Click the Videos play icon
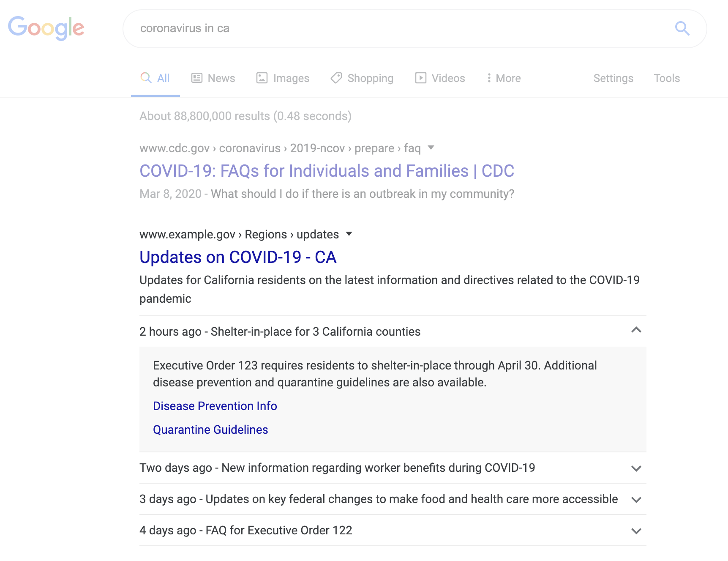Image resolution: width=728 pixels, height=561 pixels. pyautogui.click(x=421, y=78)
